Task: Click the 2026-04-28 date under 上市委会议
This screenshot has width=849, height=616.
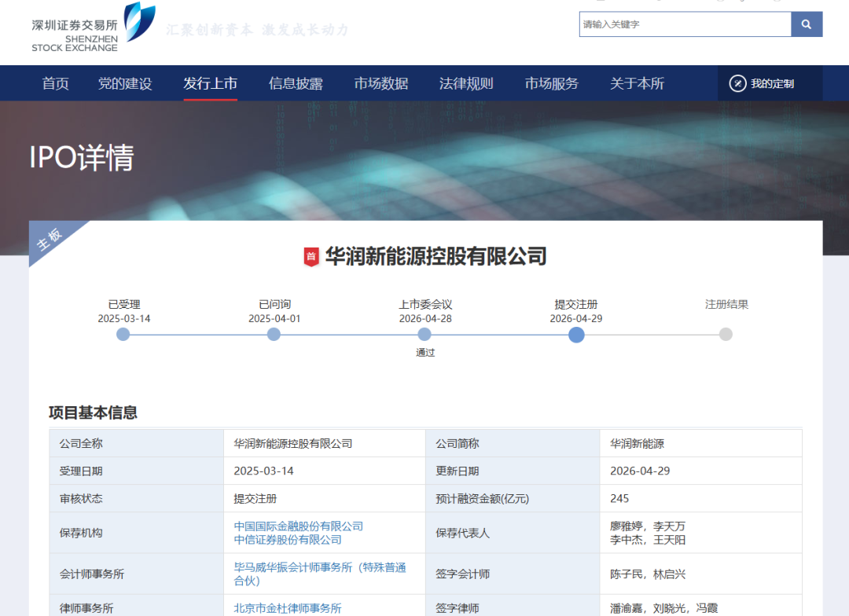Action: pos(425,318)
